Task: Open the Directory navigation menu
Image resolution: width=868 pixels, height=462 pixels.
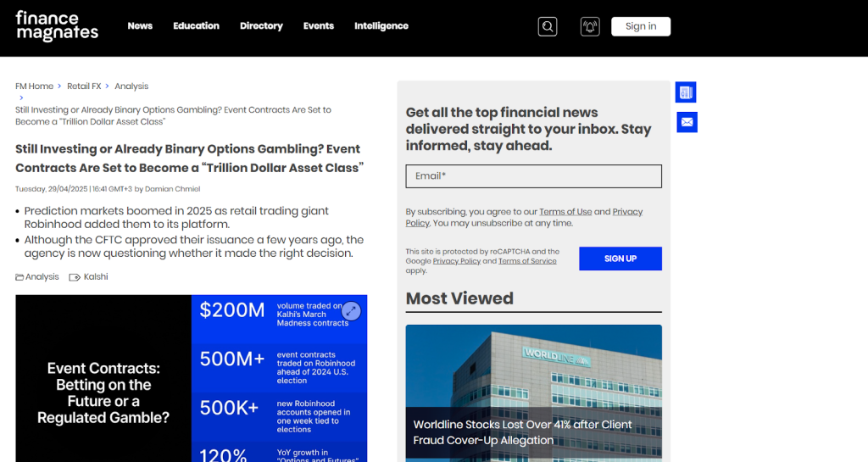Action: click(261, 26)
